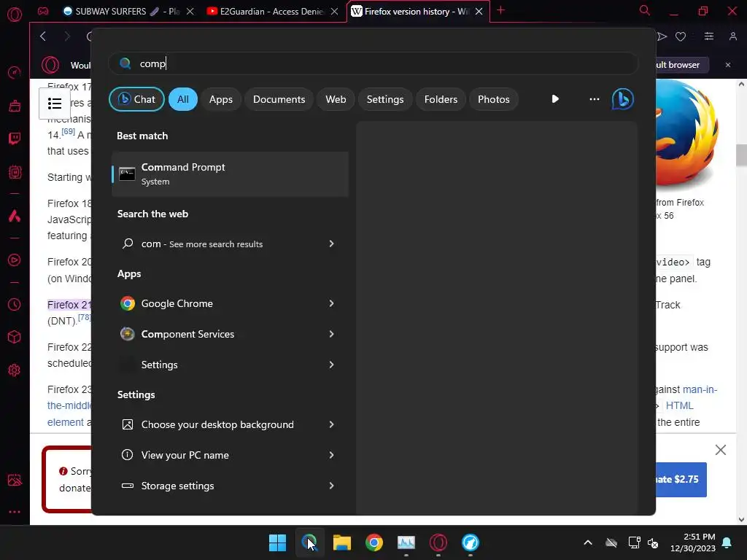This screenshot has width=747, height=560.
Task: Open Google Chrome from taskbar
Action: pyautogui.click(x=374, y=542)
